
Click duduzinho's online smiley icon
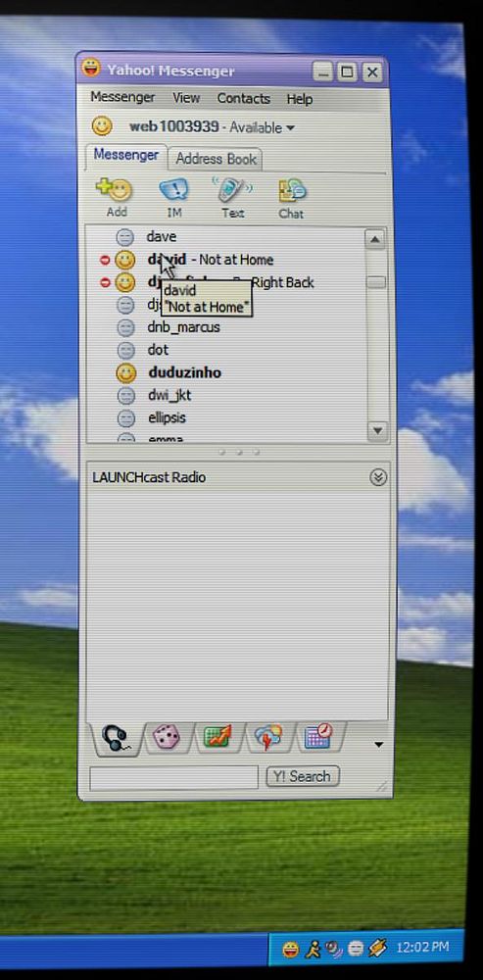click(x=125, y=373)
